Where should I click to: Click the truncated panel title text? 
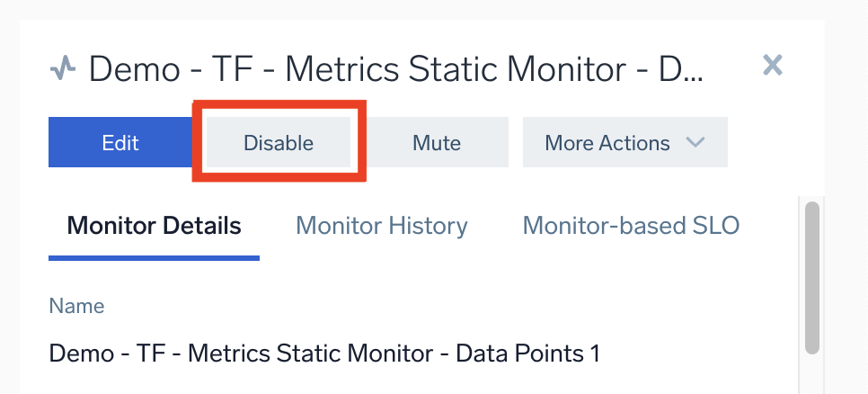coord(395,68)
